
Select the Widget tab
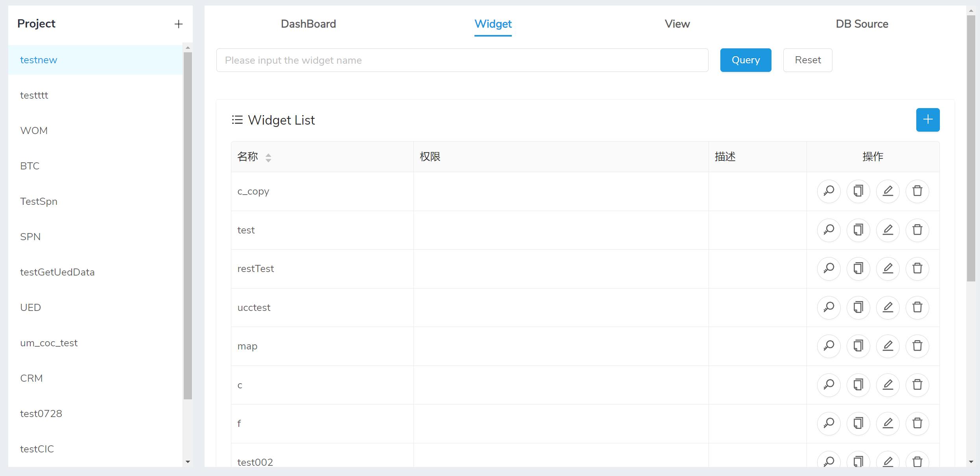click(493, 24)
